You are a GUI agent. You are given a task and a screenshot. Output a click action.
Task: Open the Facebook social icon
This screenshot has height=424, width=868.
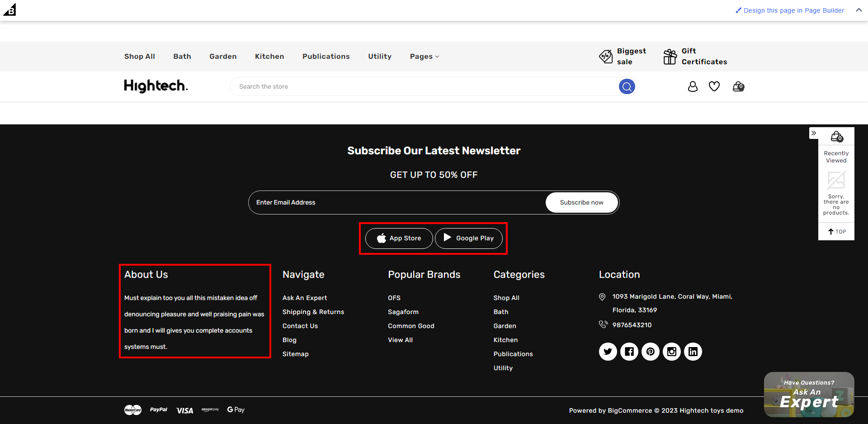click(x=629, y=352)
